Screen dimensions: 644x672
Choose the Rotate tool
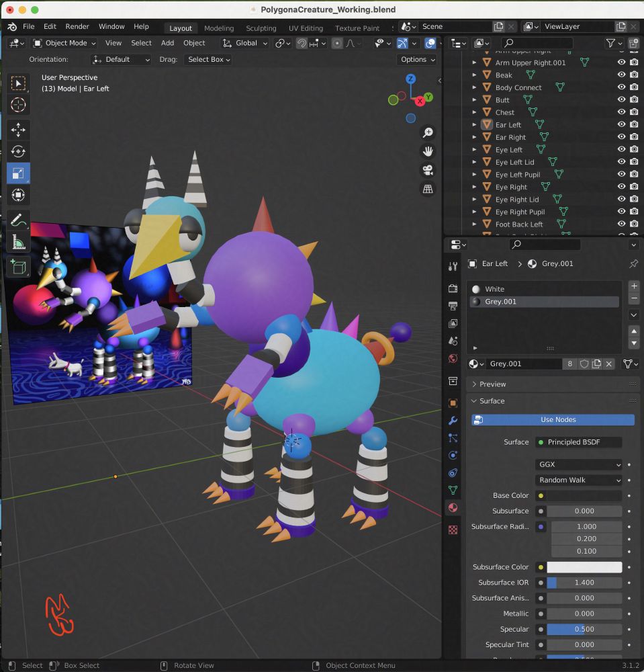pyautogui.click(x=18, y=152)
